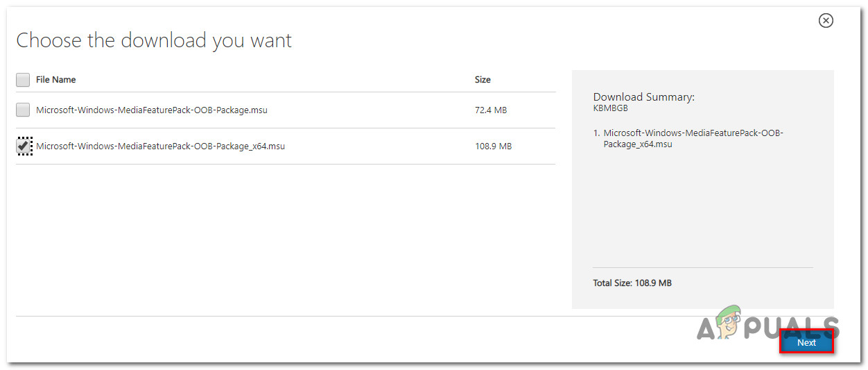Select the OOB-Package_x64.msu name in file list
The height and width of the screenshot is (370, 868).
160,146
